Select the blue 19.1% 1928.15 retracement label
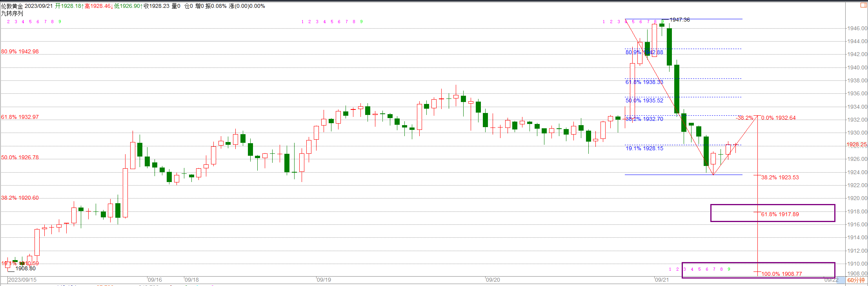 (x=644, y=148)
